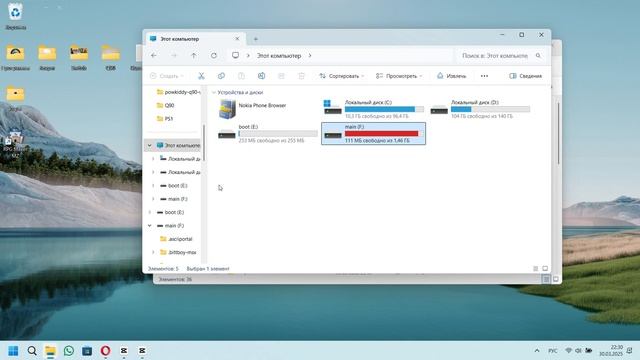
Task: Collapse the Устройства и диски group
Action: coord(213,93)
